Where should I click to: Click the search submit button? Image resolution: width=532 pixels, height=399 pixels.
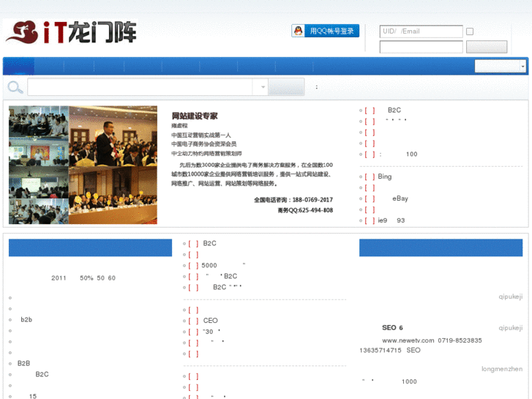pyautogui.click(x=286, y=87)
